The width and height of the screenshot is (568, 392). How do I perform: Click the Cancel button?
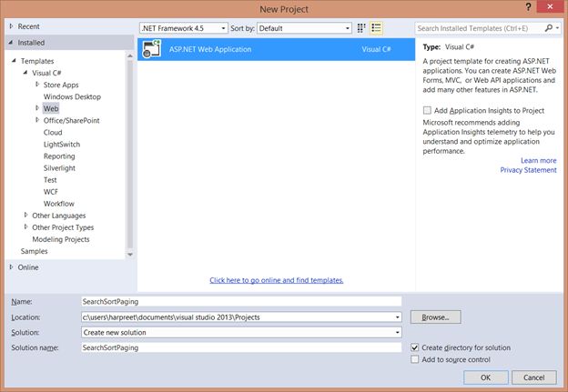[534, 377]
